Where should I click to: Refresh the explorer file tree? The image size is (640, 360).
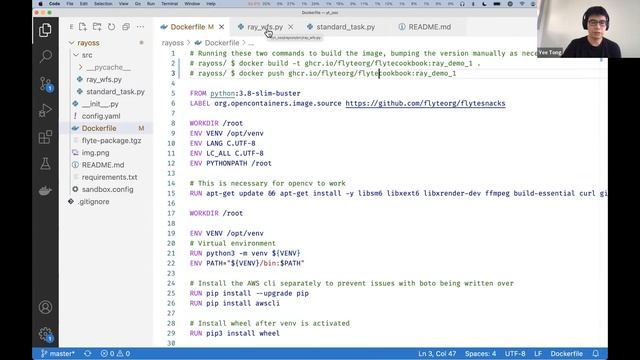(111, 27)
